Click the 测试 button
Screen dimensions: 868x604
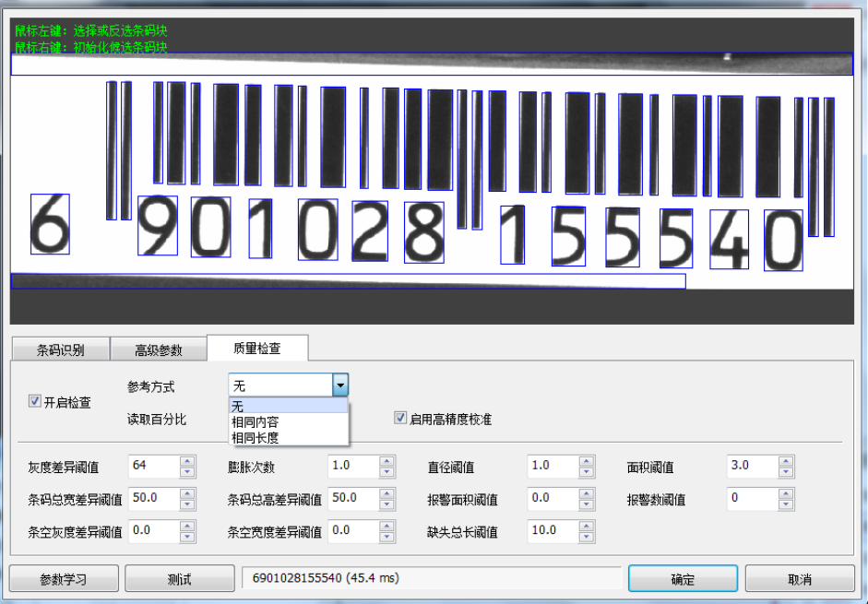click(x=179, y=579)
